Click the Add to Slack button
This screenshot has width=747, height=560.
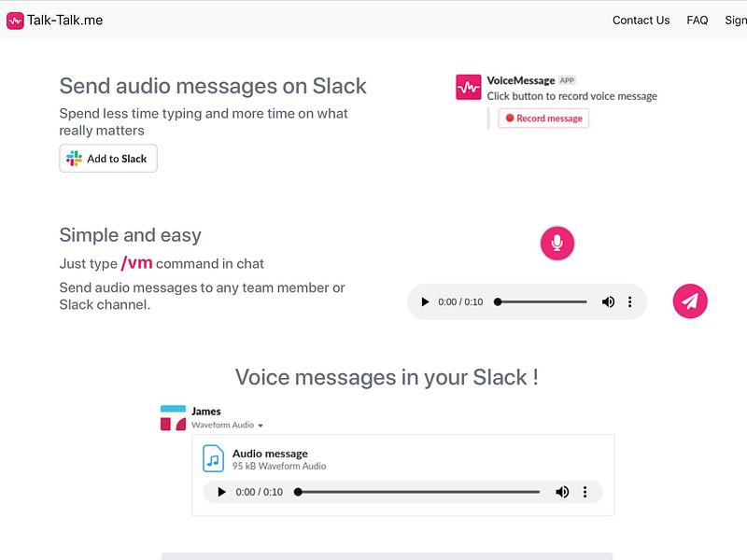click(108, 159)
